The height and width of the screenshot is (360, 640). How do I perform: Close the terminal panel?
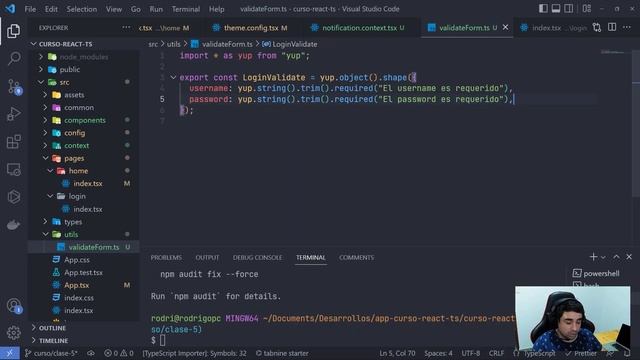pos(629,257)
